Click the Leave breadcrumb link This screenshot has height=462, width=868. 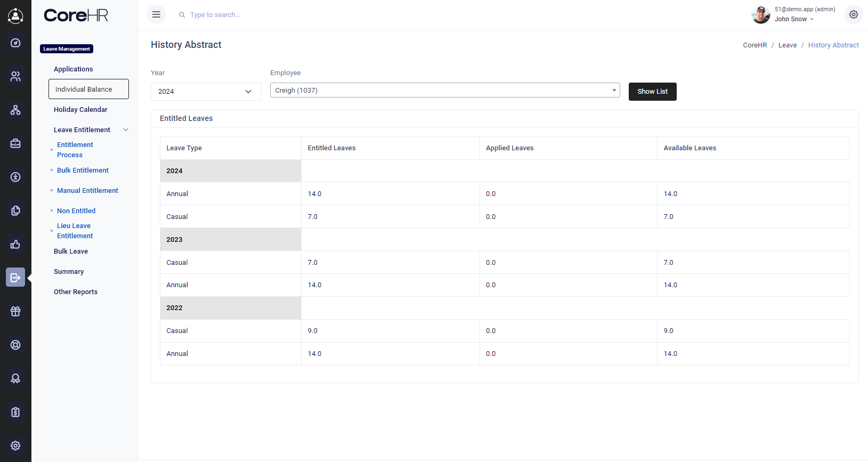pos(787,45)
